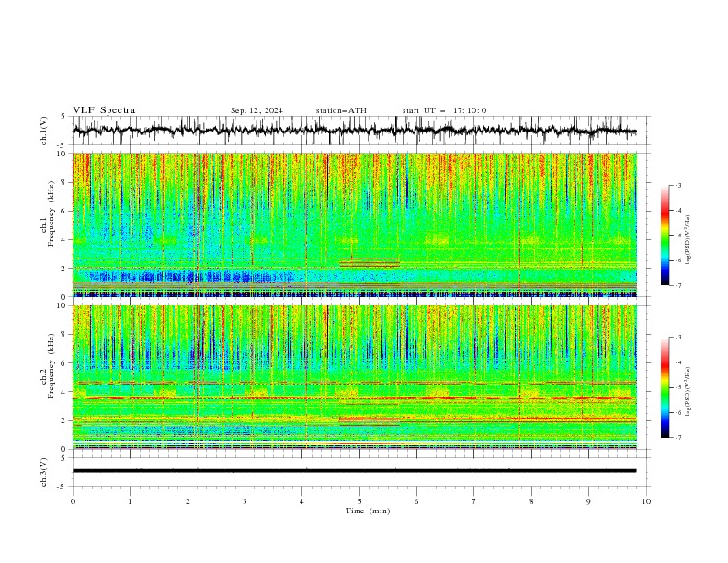Image resolution: width=728 pixels, height=563 pixels.
Task: Click the "ch.1(V)" waveform axis label
Action: click(44, 131)
